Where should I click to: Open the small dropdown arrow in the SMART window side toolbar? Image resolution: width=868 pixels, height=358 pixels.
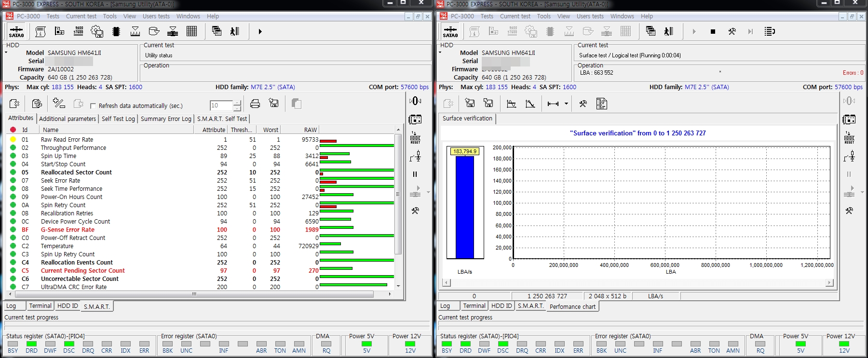coord(428,192)
